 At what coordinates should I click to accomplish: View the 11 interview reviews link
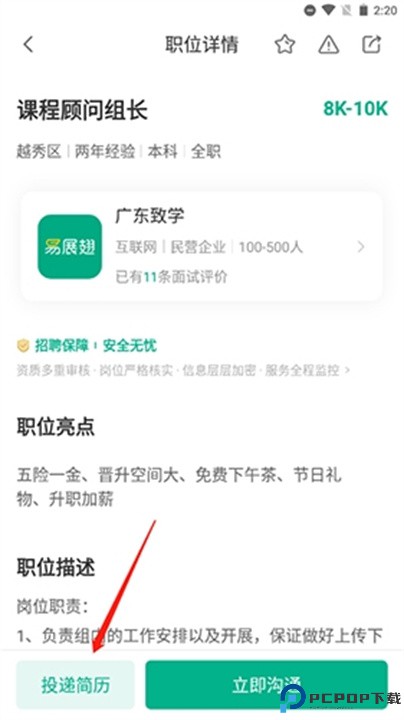tap(171, 277)
